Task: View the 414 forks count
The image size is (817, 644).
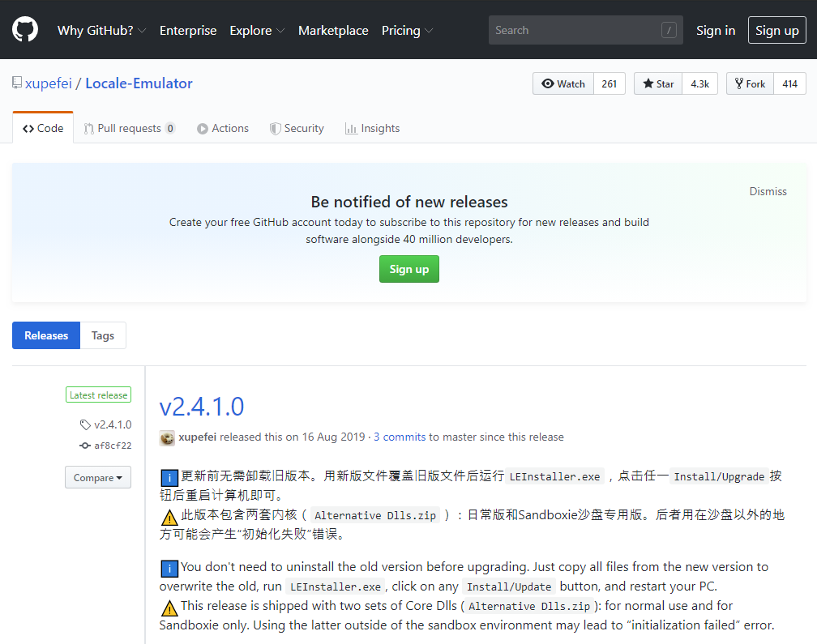Action: [790, 83]
